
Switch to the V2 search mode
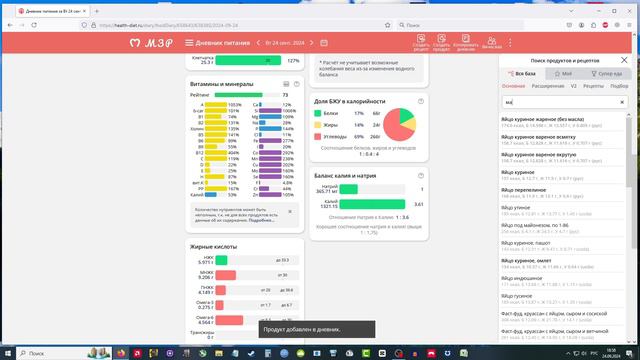[x=573, y=86]
